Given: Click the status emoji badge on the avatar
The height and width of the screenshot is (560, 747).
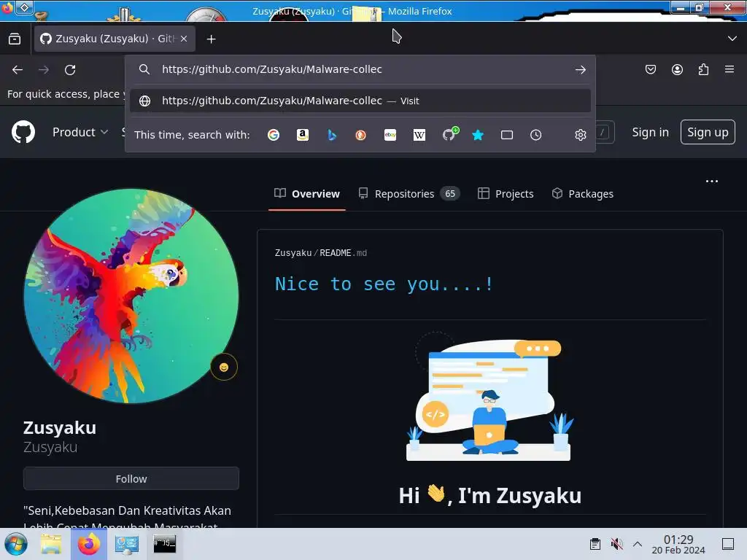Looking at the screenshot, I should pos(224,367).
